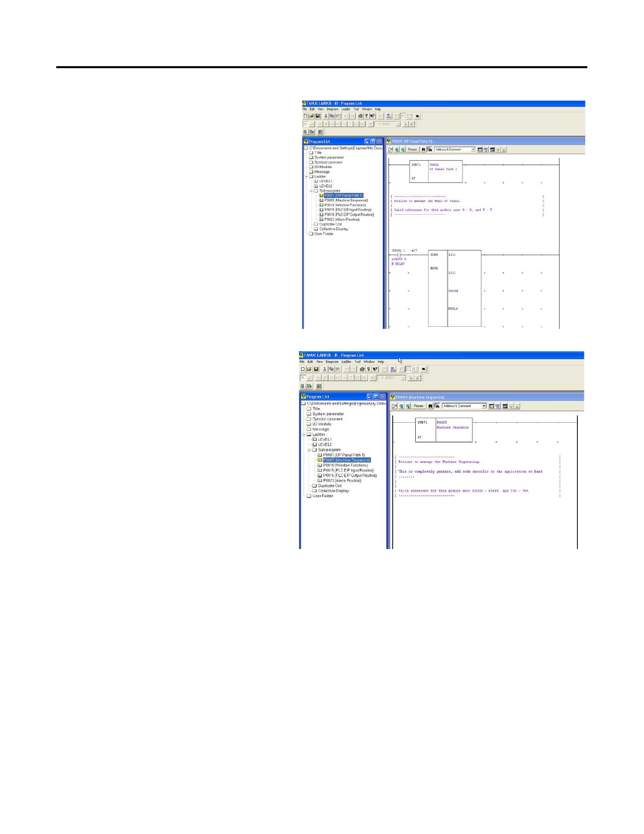Select highlighted P0001 (OP Panel Path 1) in upper tree
This screenshot has width=644, height=834.
344,196
